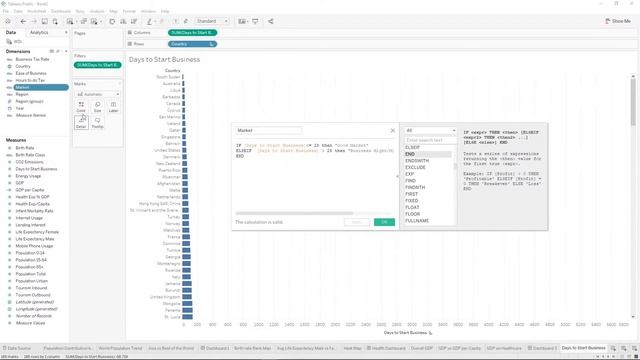Viewport: 640px width, 360px height.
Task: Click the Sort Ascending toolbar icon
Action: pyautogui.click(x=123, y=21)
